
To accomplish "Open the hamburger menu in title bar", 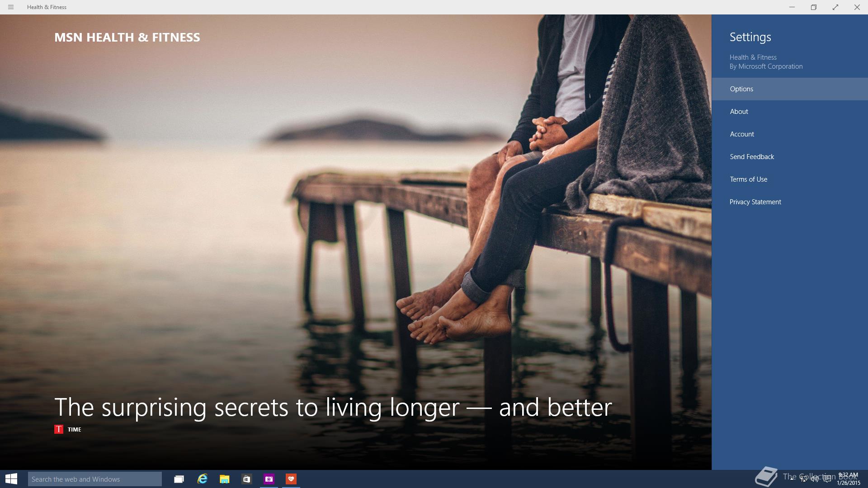I will [x=11, y=7].
